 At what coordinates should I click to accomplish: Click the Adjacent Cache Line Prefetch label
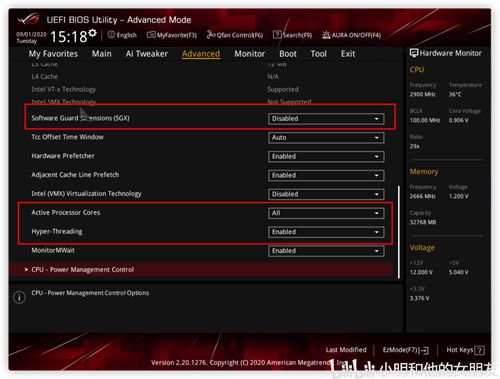(x=75, y=175)
